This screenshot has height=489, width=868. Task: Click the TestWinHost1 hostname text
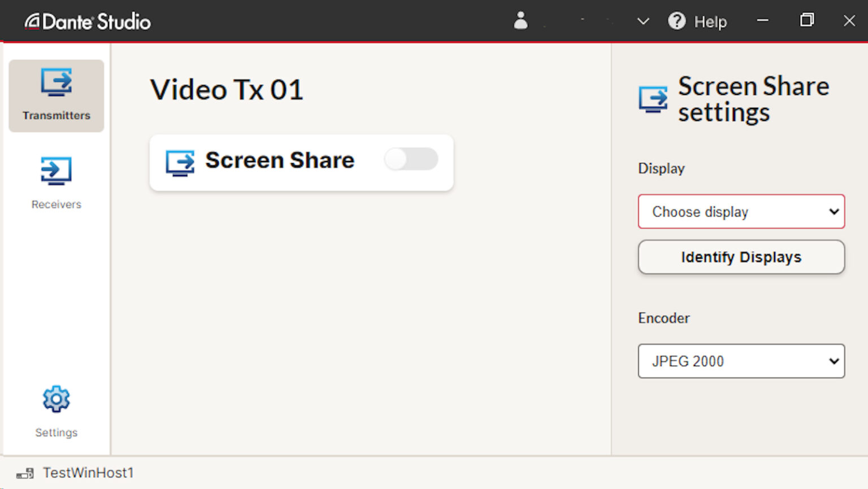[88, 473]
